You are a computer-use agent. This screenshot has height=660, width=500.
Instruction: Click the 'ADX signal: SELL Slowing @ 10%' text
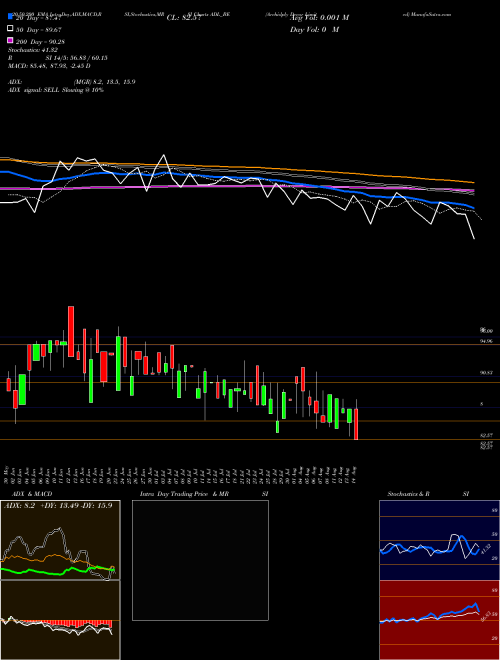(56, 90)
